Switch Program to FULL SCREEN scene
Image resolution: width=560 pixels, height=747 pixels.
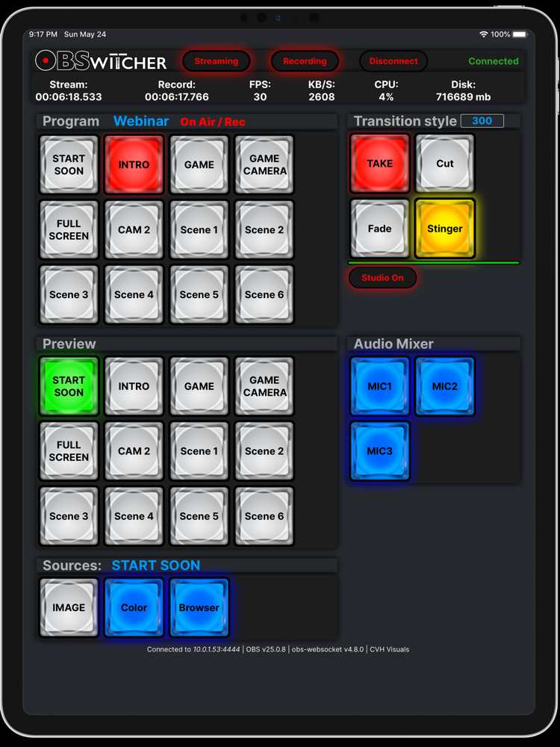(x=69, y=229)
